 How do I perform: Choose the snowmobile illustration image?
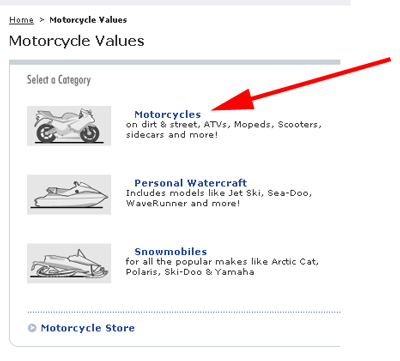69,263
